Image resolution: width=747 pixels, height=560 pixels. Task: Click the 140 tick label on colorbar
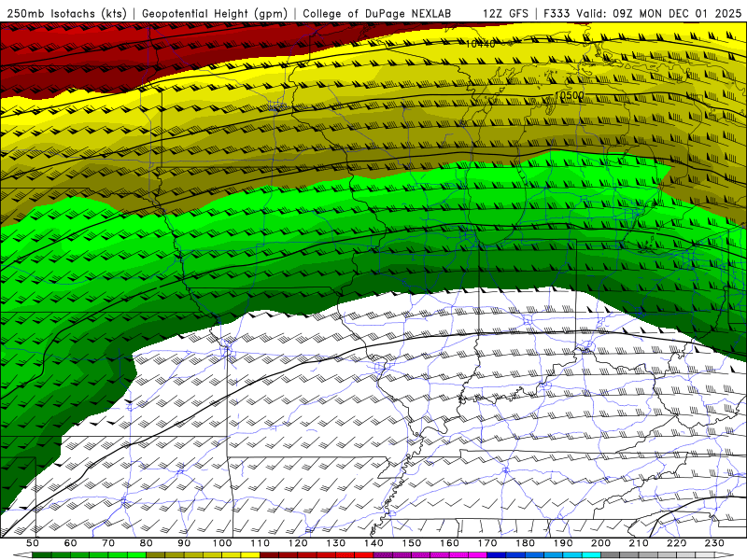pyautogui.click(x=373, y=543)
